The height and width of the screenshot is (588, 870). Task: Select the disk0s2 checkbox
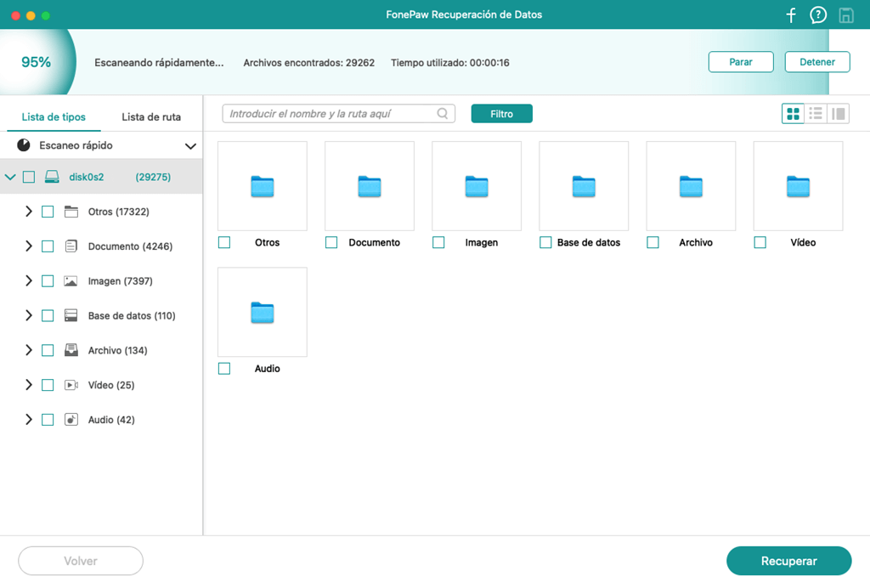coord(29,177)
